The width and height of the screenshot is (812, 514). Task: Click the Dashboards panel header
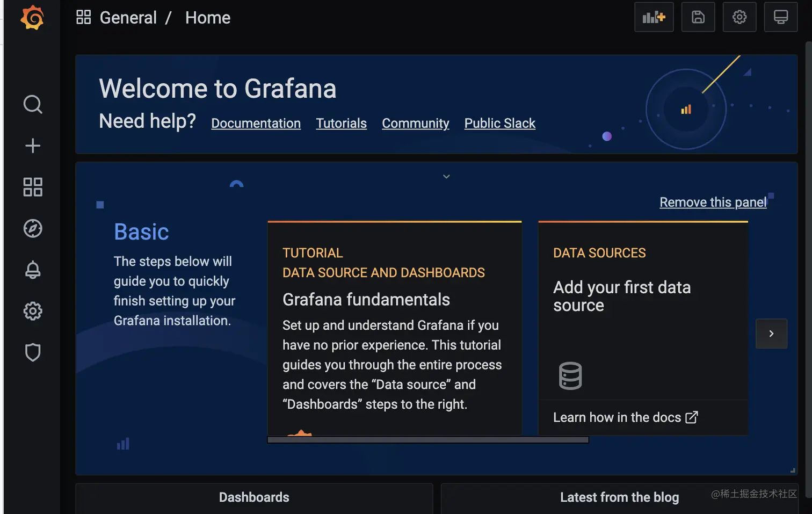coord(254,497)
